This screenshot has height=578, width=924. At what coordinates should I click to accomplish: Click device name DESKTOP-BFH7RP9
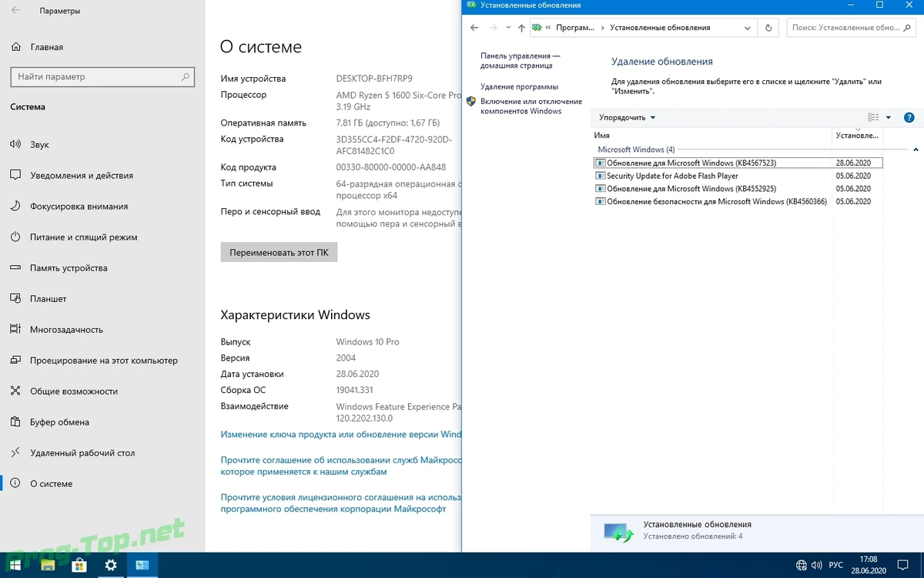[x=374, y=79]
